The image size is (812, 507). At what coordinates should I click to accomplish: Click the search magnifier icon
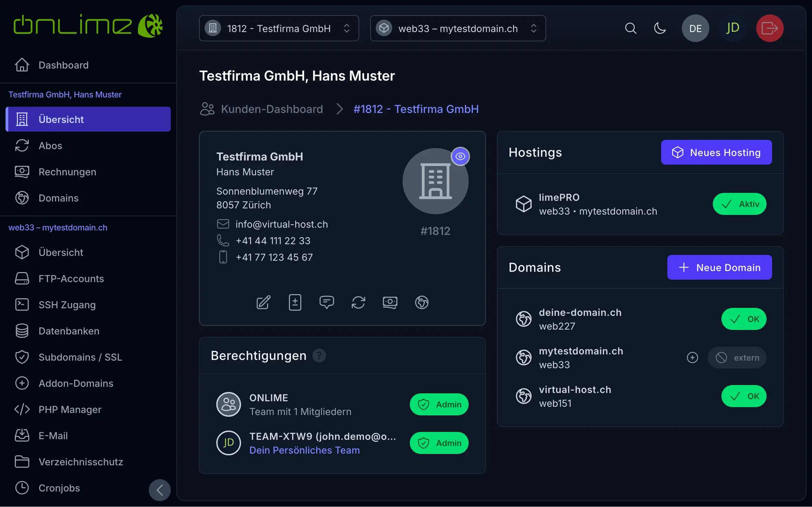pyautogui.click(x=631, y=28)
